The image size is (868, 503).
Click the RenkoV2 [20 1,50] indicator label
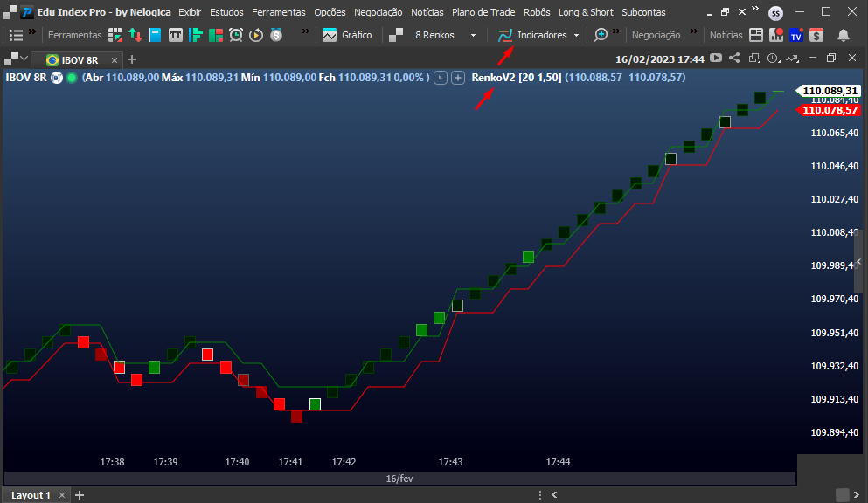517,78
